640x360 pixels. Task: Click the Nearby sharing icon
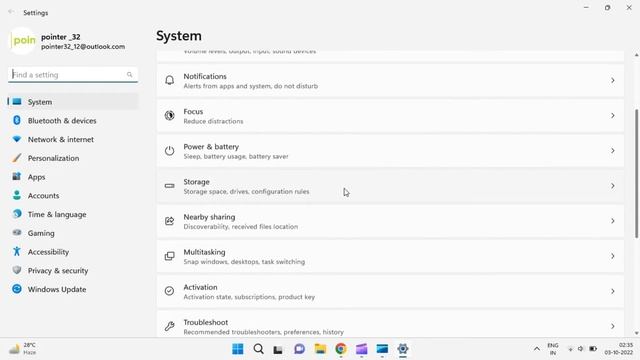[x=169, y=221]
